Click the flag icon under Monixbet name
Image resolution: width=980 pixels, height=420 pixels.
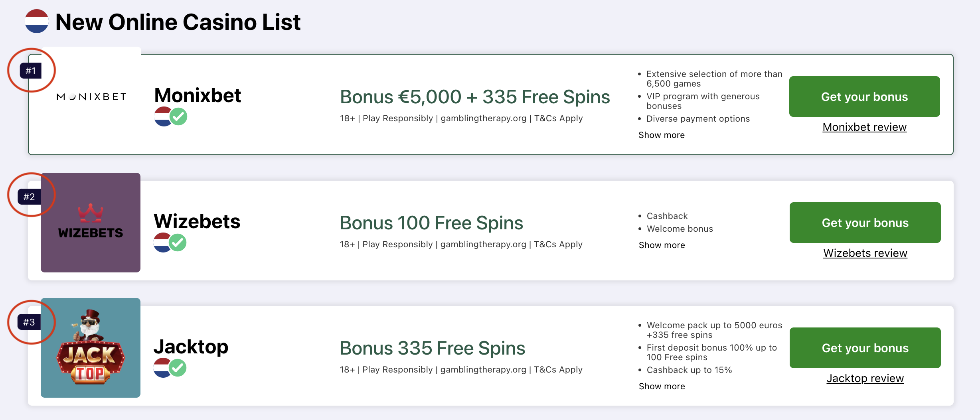162,116
